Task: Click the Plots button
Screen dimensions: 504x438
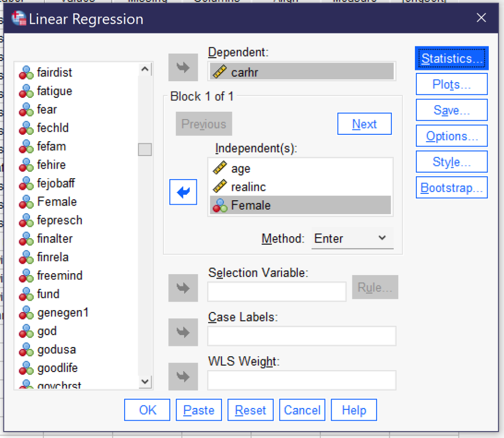Action: (x=451, y=84)
